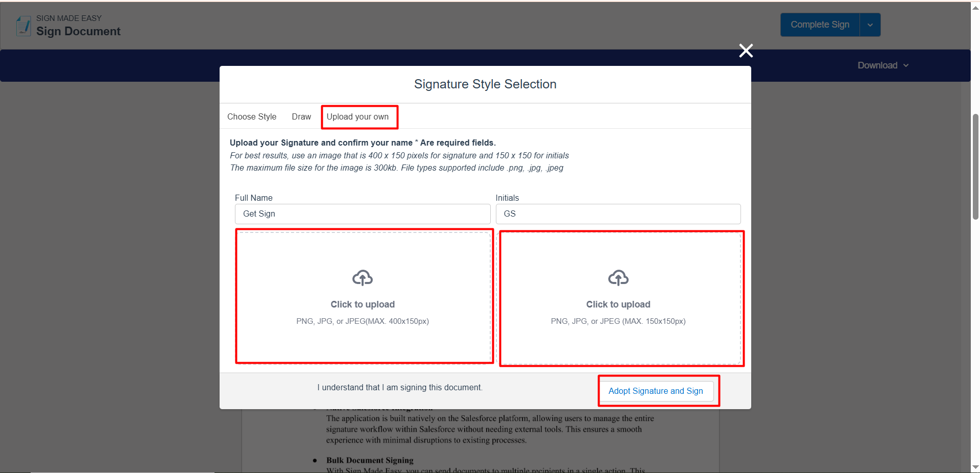Select the Upload your own tab
980x473 pixels.
[357, 117]
